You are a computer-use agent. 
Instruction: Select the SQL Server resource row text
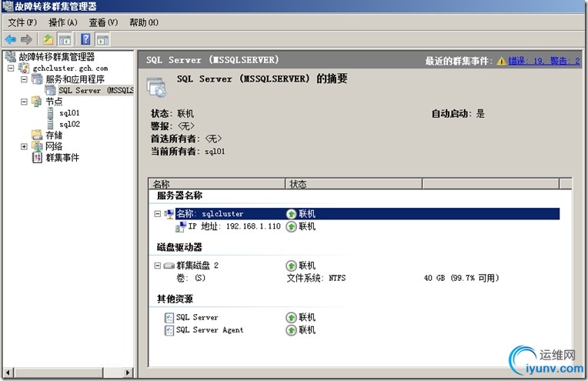[197, 317]
